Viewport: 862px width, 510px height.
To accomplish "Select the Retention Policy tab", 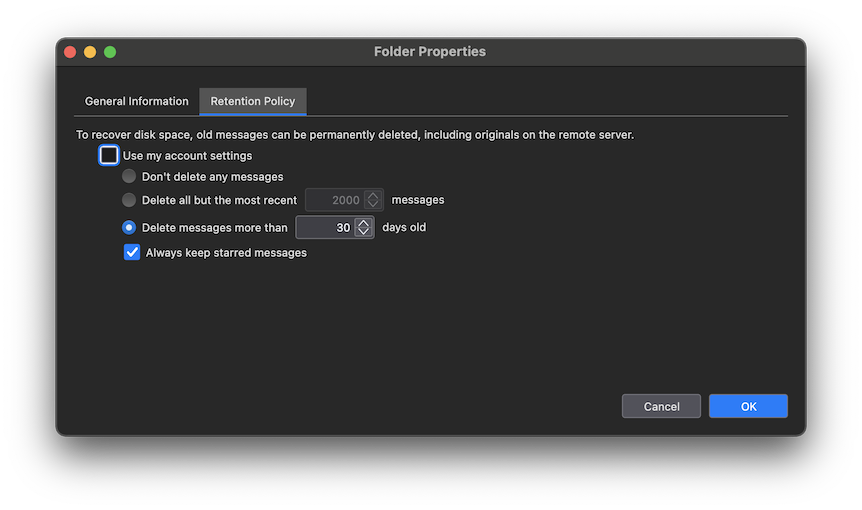I will coord(253,101).
